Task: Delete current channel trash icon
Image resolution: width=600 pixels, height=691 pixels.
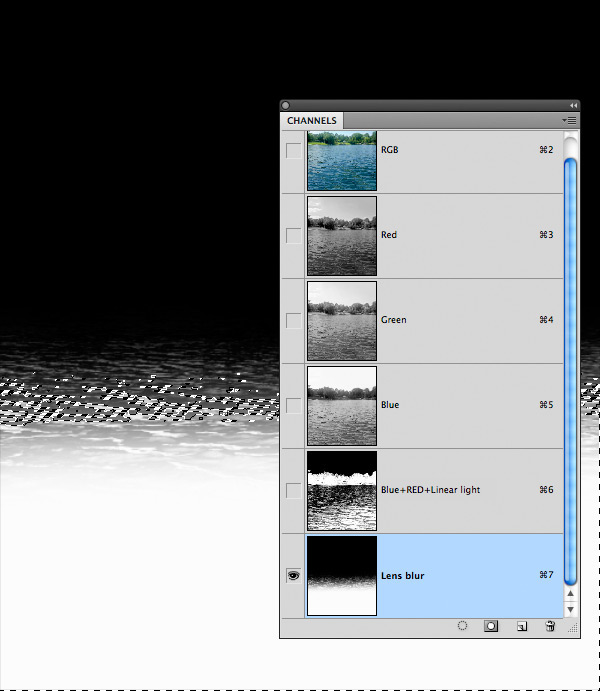Action: (550, 626)
